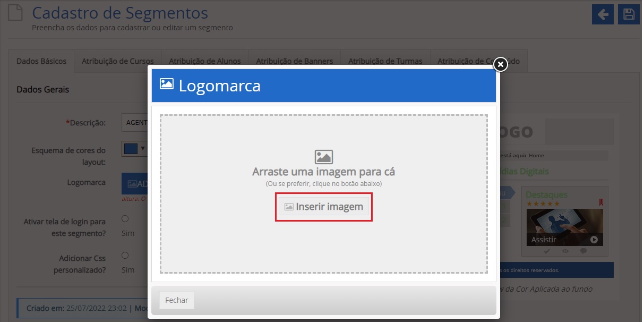The image size is (644, 322).
Task: Click the comment bubble icon under the preview
Action: 583,251
